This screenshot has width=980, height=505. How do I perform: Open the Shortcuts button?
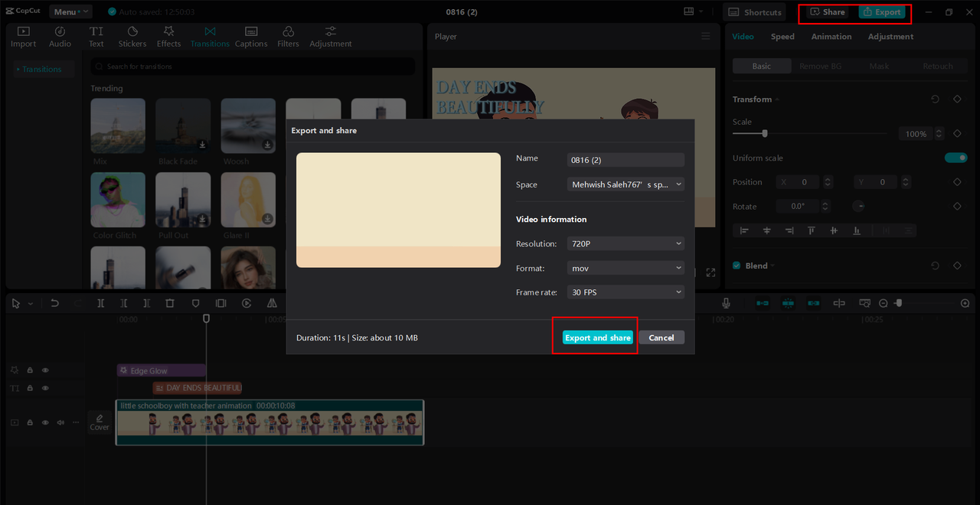[x=755, y=12]
